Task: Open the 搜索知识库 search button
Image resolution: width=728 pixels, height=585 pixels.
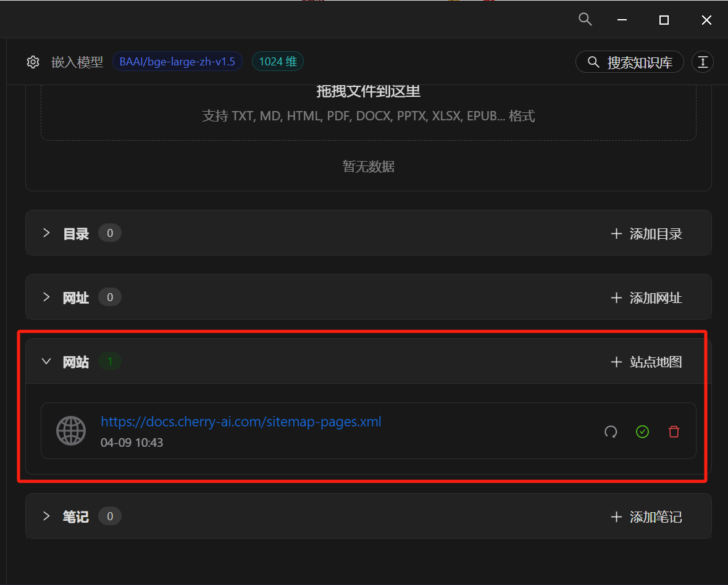Action: point(630,62)
